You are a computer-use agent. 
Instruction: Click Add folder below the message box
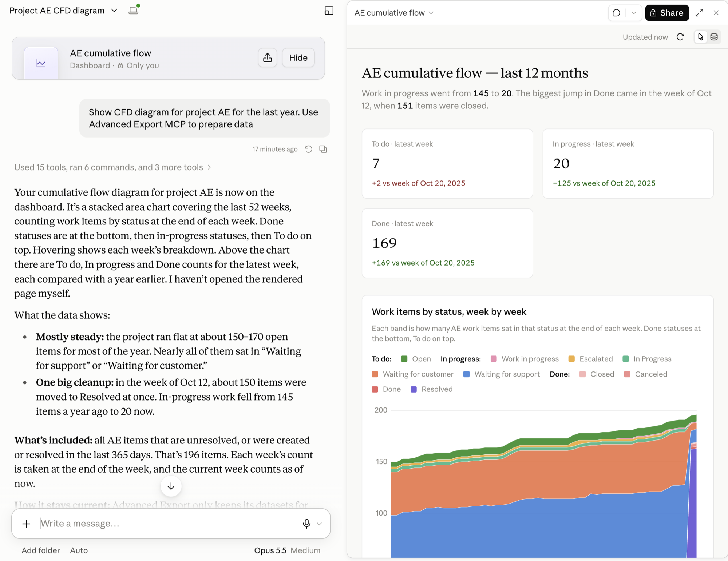pyautogui.click(x=41, y=550)
